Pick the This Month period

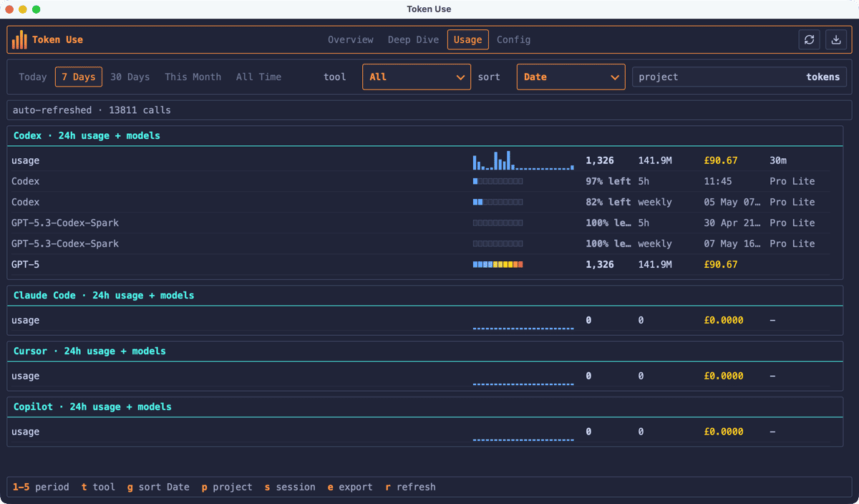(x=193, y=77)
